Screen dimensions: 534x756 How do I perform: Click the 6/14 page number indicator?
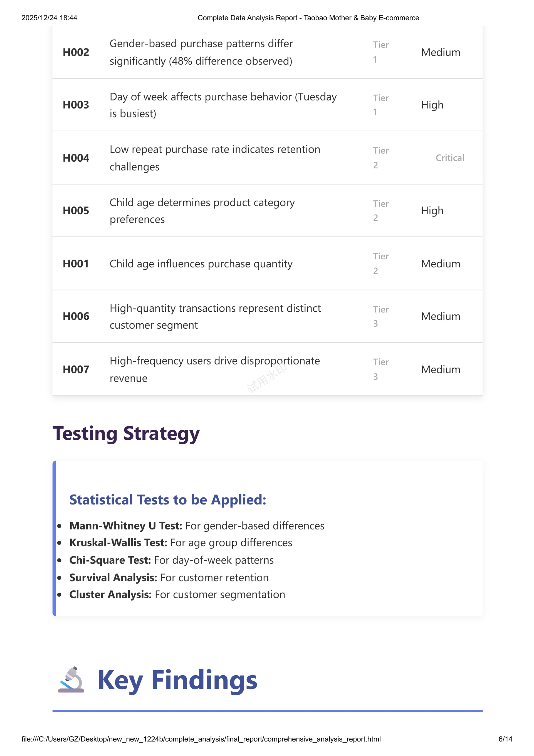[505, 739]
